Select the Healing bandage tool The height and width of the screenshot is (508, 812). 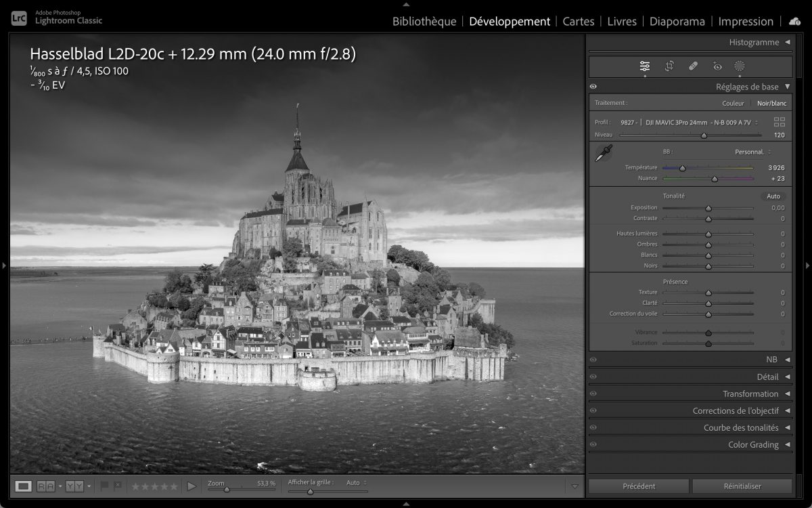(x=693, y=66)
